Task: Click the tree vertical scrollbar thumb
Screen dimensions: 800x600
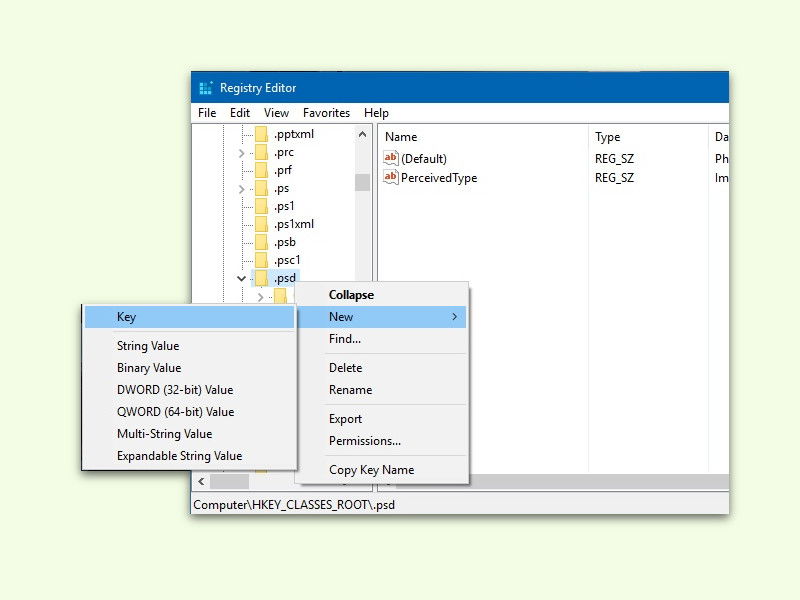Action: coord(362,182)
